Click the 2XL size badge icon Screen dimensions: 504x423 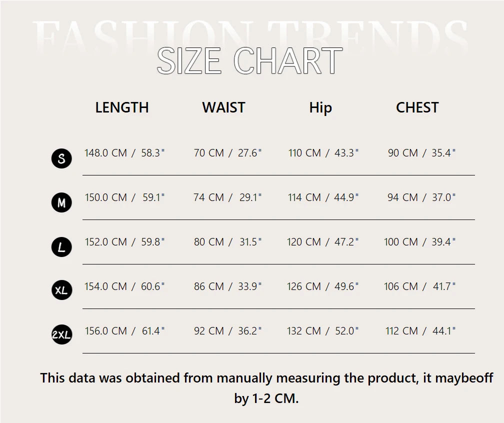[x=61, y=335]
